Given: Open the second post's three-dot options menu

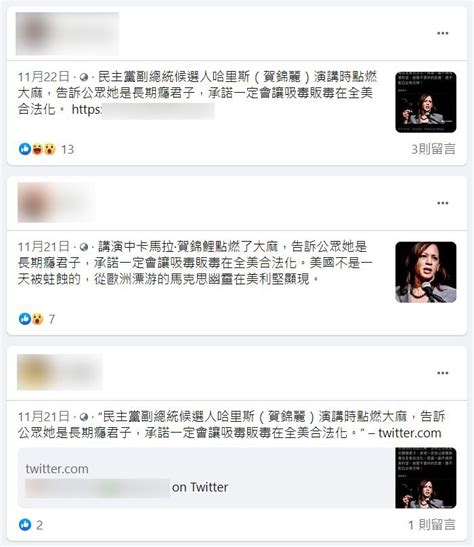Looking at the screenshot, I should pos(442,203).
